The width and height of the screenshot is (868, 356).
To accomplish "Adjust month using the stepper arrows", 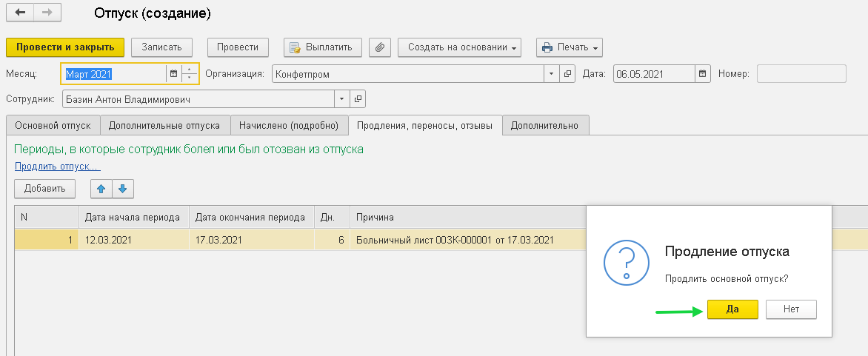I will [x=190, y=74].
